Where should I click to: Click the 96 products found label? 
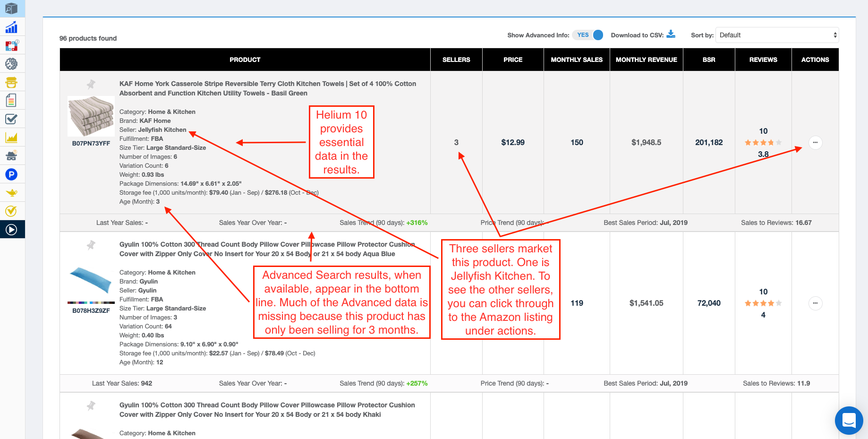[88, 38]
